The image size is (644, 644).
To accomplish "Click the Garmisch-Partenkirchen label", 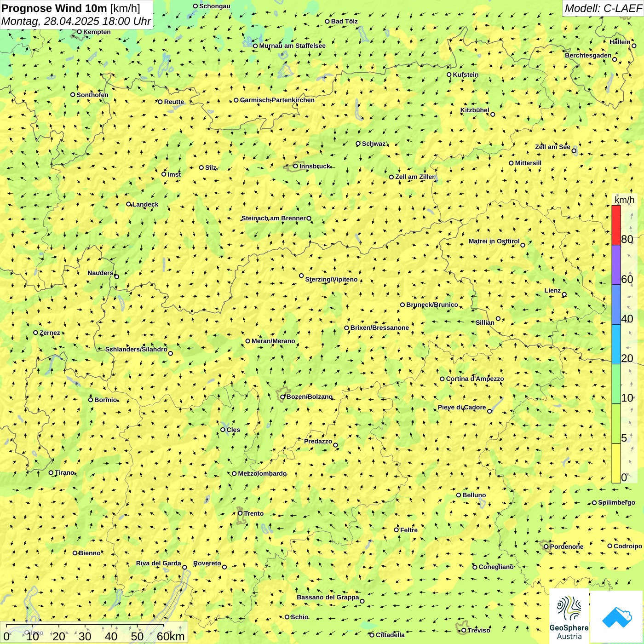I will [277, 100].
